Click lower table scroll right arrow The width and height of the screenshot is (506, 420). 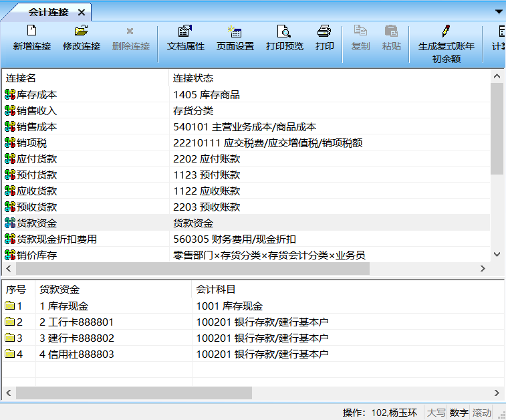pyautogui.click(x=497, y=393)
